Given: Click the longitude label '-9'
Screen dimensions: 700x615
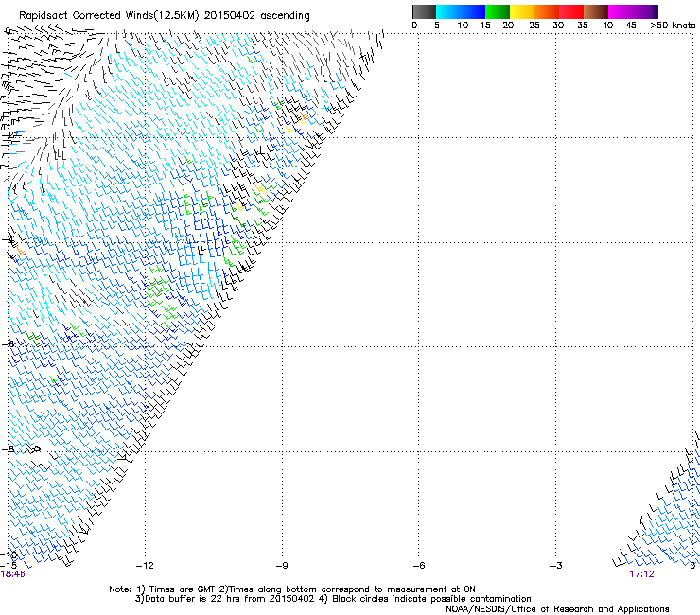Looking at the screenshot, I should [282, 566].
